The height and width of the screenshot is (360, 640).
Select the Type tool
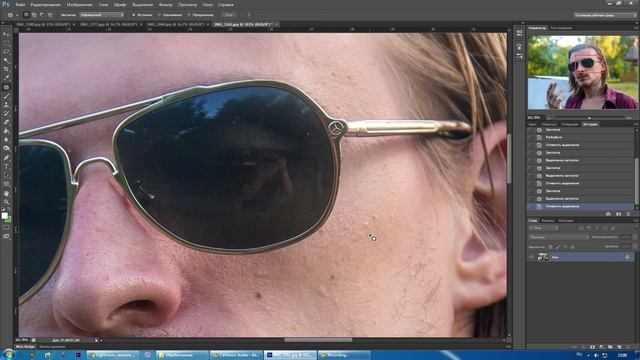point(6,167)
